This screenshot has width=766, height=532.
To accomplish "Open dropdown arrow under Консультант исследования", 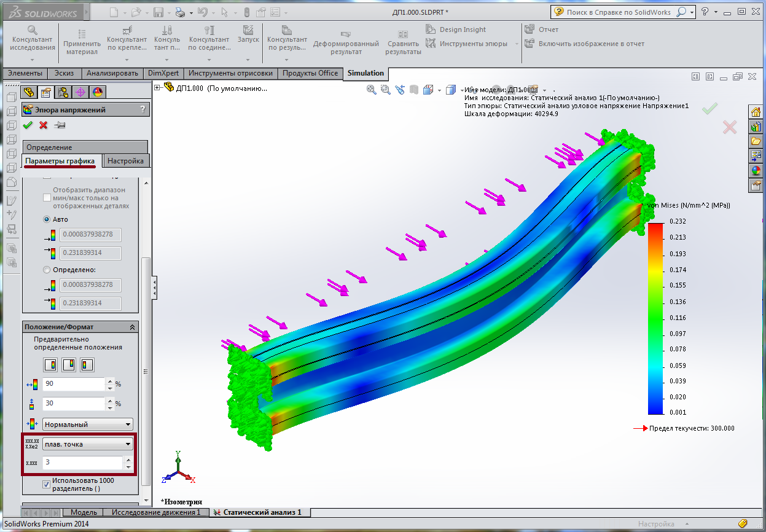I will pyautogui.click(x=33, y=61).
